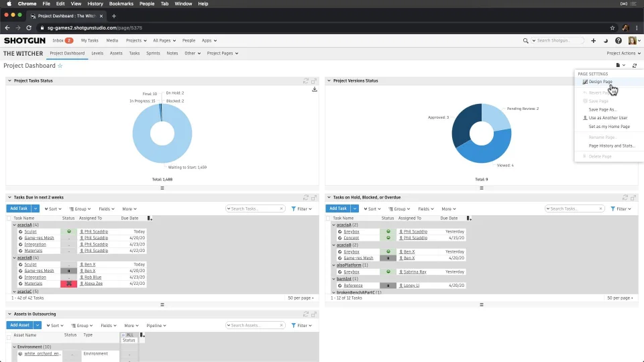Open 50 per page dropdown in Tasks Due
The height and width of the screenshot is (362, 644).
301,298
